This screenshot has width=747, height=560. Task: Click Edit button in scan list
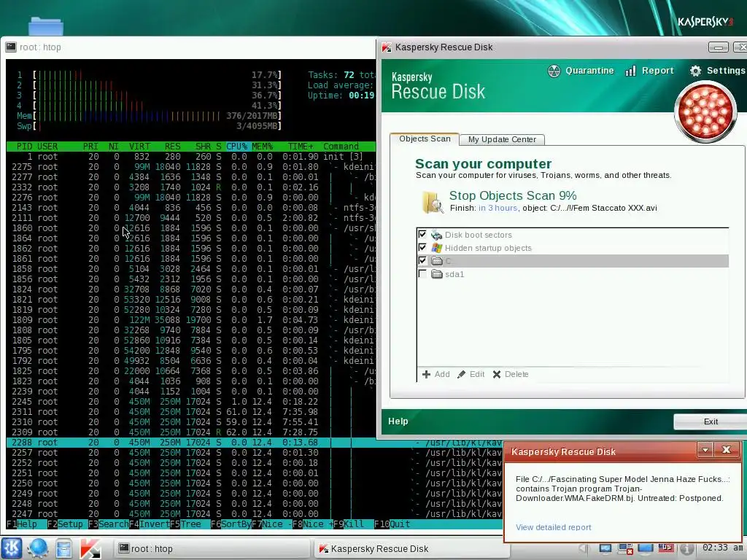coord(471,374)
